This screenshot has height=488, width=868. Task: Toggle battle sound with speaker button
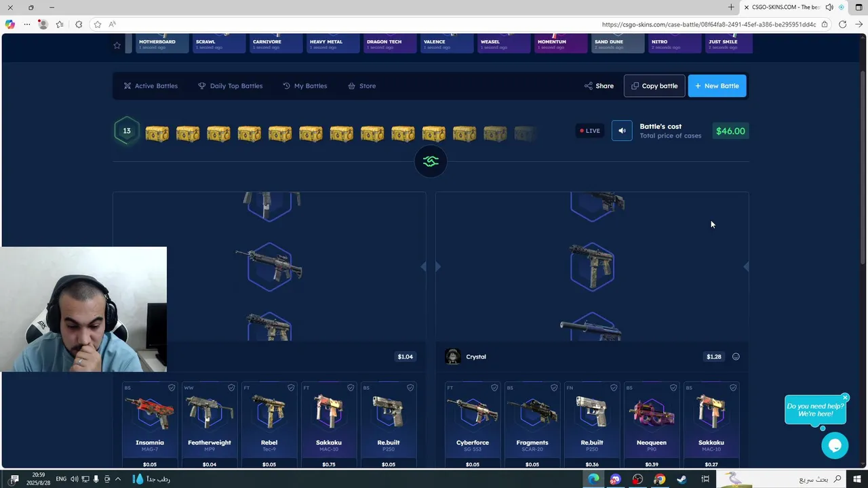coord(622,131)
